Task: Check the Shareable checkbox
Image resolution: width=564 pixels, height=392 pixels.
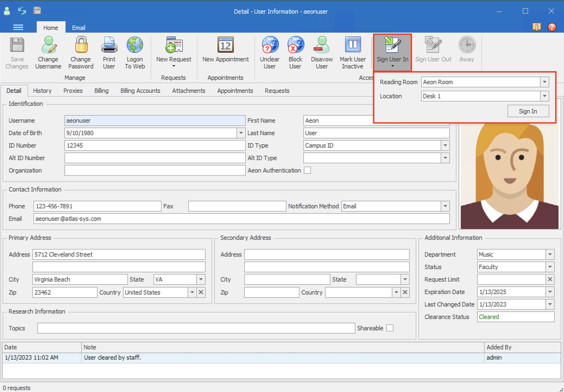Action: [x=390, y=328]
